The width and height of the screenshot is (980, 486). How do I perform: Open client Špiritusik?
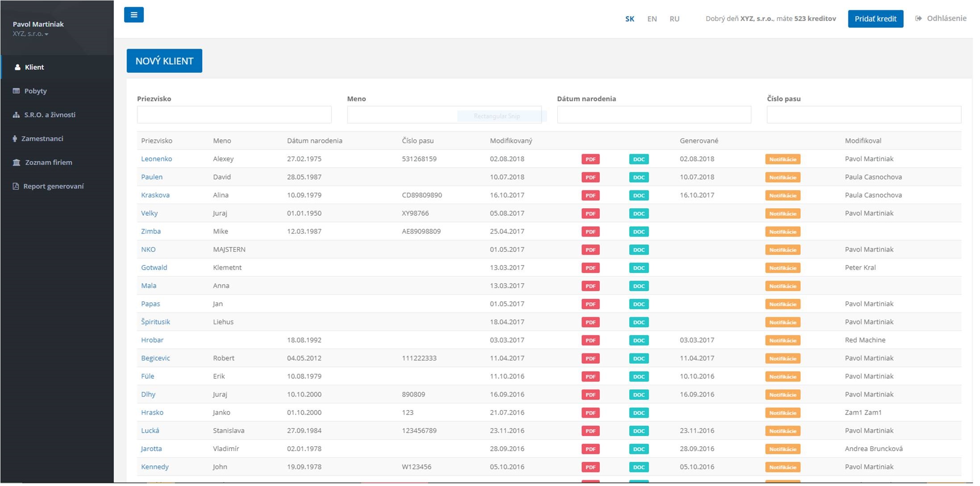coord(155,322)
